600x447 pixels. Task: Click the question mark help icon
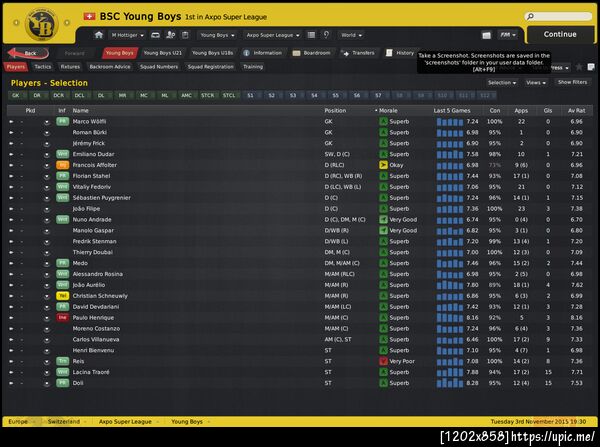click(326, 35)
